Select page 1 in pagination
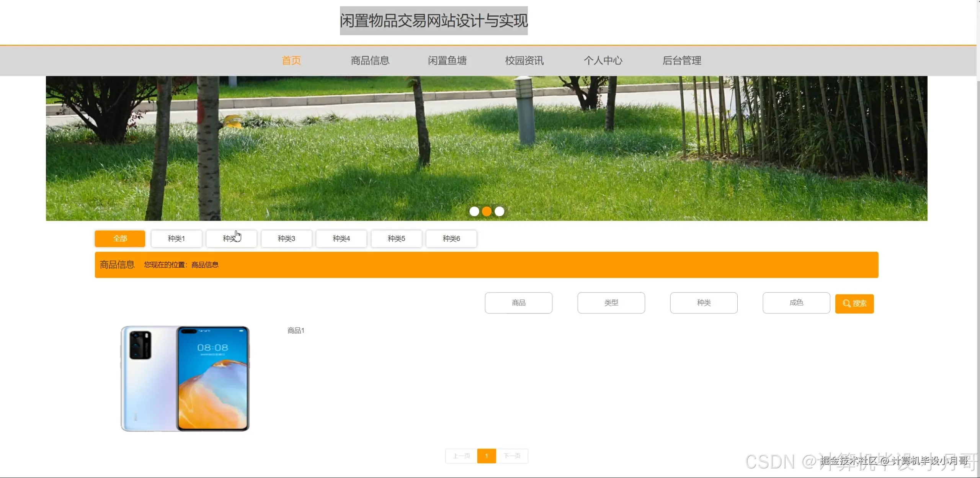980x478 pixels. [487, 456]
